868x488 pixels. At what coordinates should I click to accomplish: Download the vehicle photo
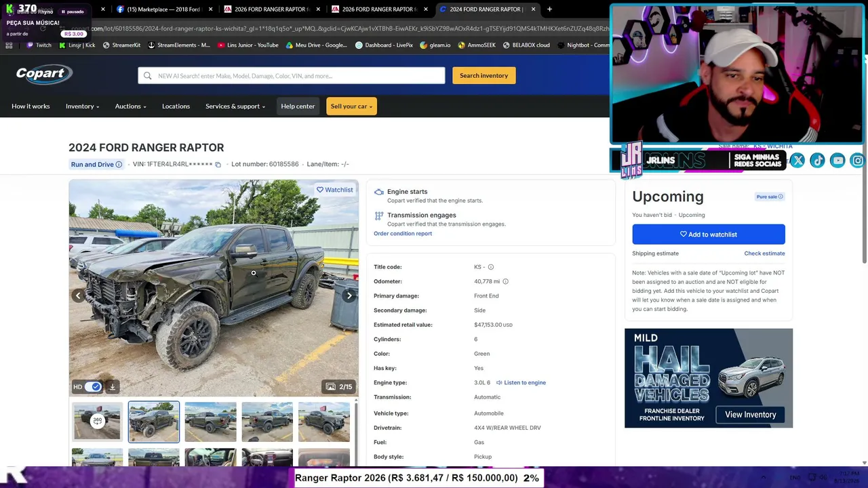[x=113, y=387]
